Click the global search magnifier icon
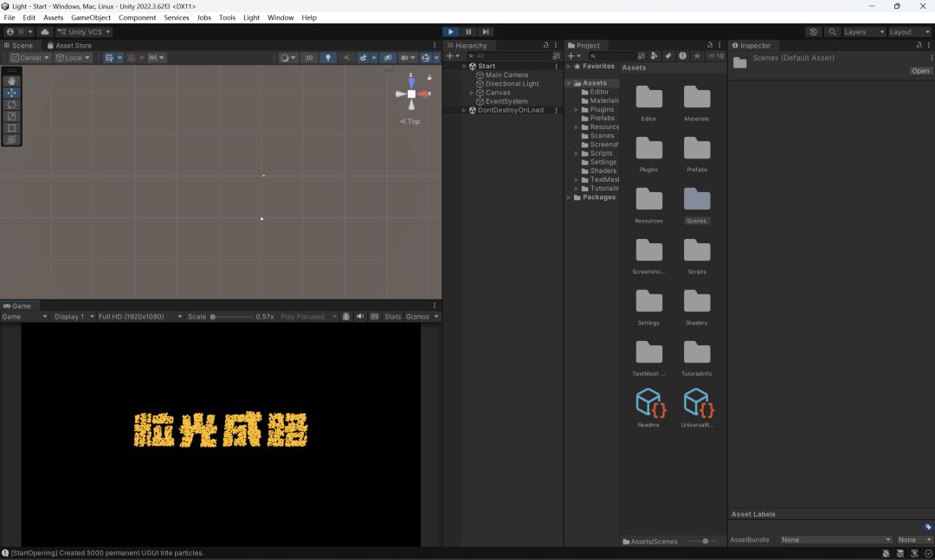Image resolution: width=935 pixels, height=560 pixels. click(832, 32)
